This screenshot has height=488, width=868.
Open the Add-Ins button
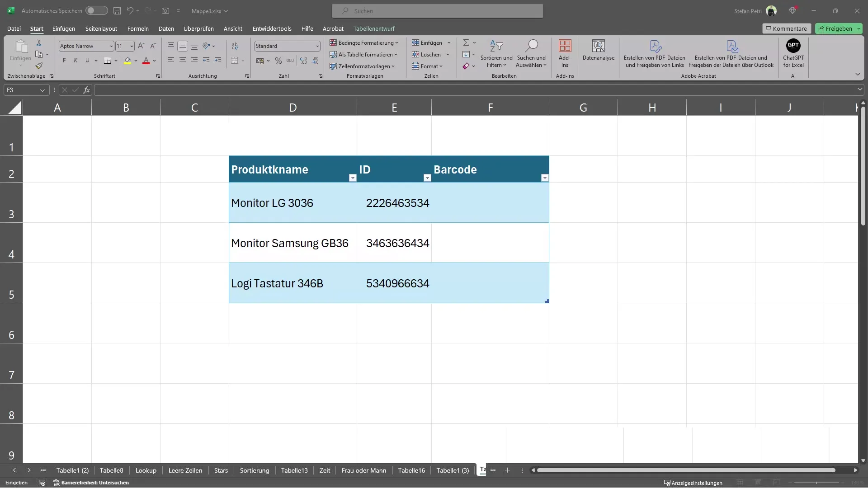click(x=565, y=53)
